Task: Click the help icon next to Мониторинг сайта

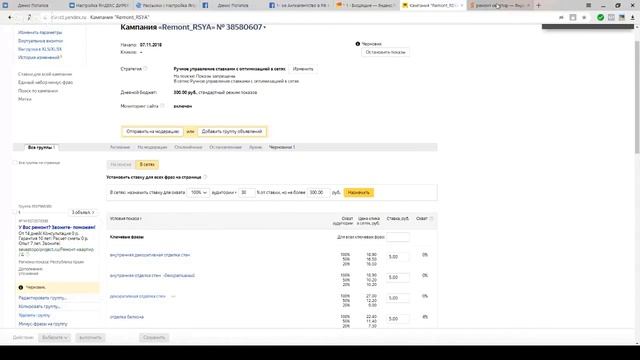Action: click(x=162, y=106)
